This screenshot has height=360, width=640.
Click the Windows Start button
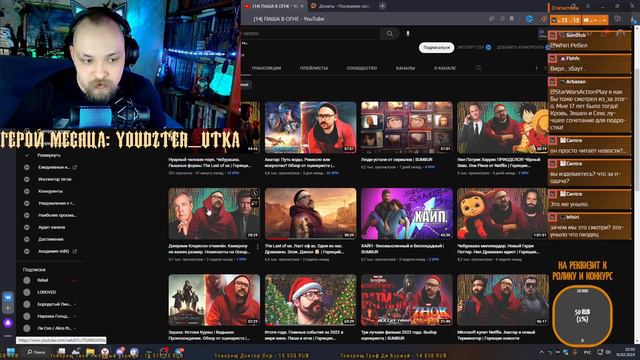point(11,352)
